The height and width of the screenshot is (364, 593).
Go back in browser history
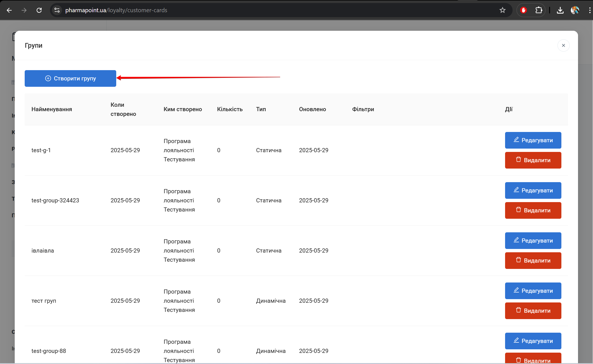pyautogui.click(x=9, y=10)
